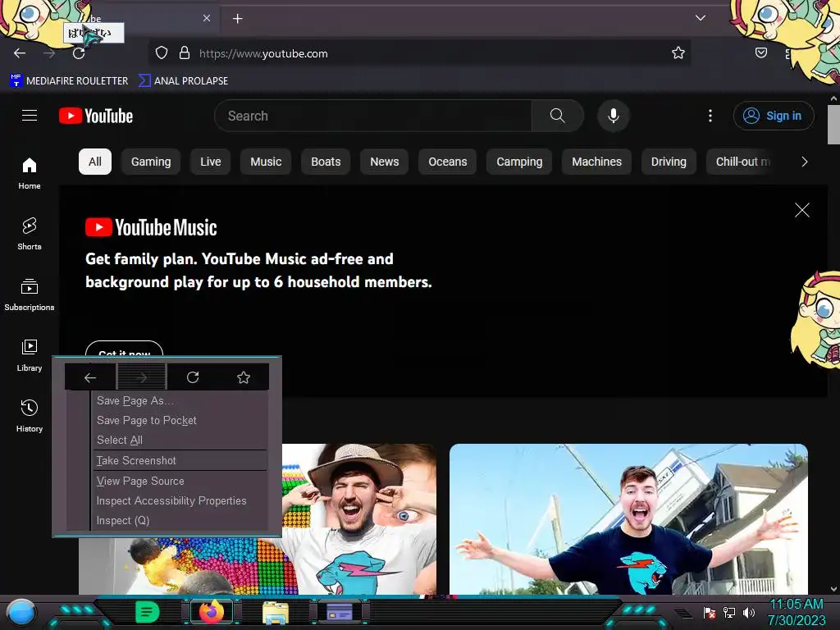Select the All category chip
840x630 pixels.
click(95, 162)
